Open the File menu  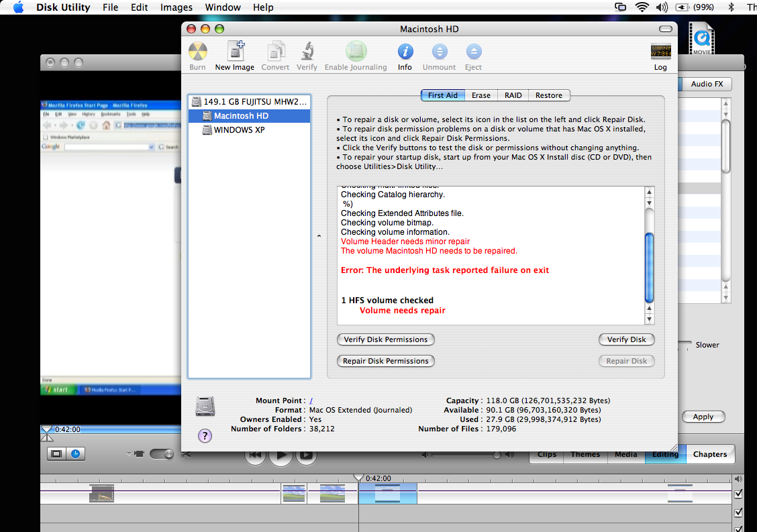coord(111,7)
